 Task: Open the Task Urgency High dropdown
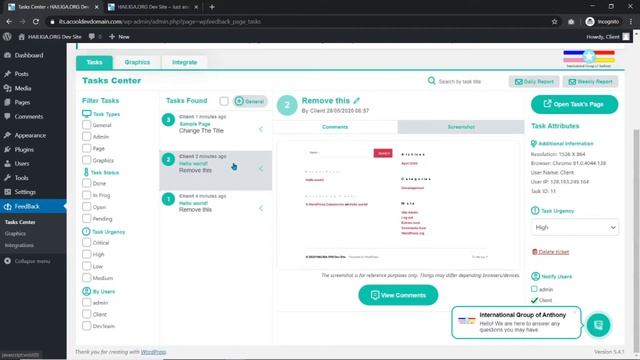tap(574, 227)
